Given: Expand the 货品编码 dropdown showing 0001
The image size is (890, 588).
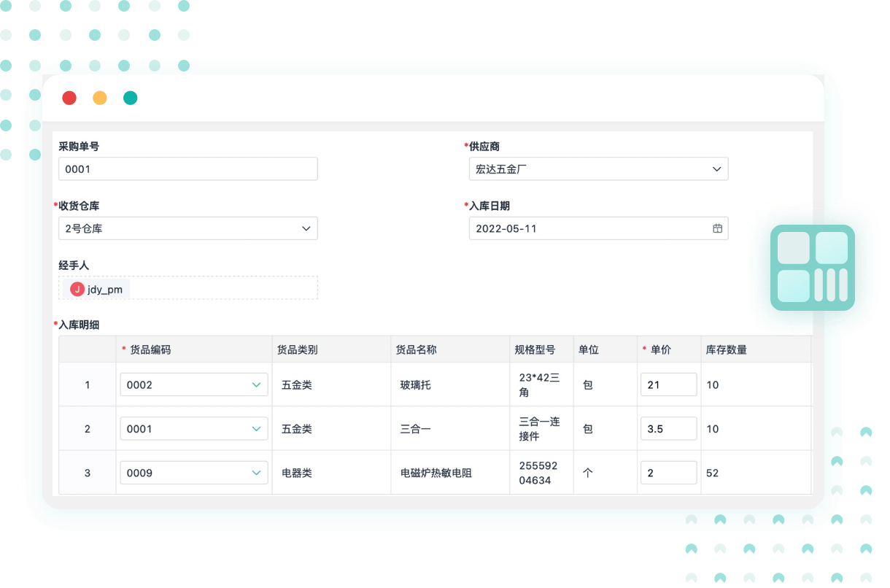Looking at the screenshot, I should click(194, 429).
